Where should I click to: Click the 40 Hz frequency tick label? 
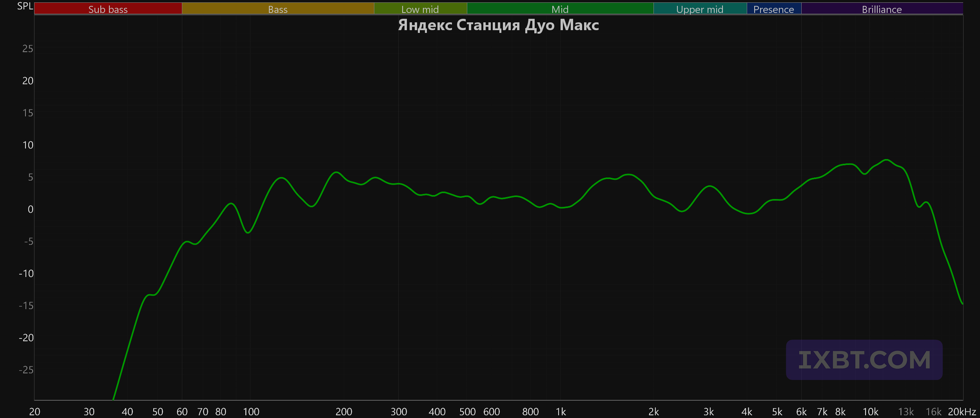(x=127, y=412)
